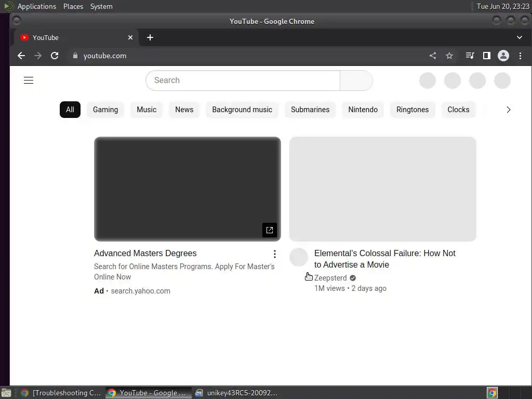Share this page using the share icon
This screenshot has width=532, height=399.
tap(433, 56)
